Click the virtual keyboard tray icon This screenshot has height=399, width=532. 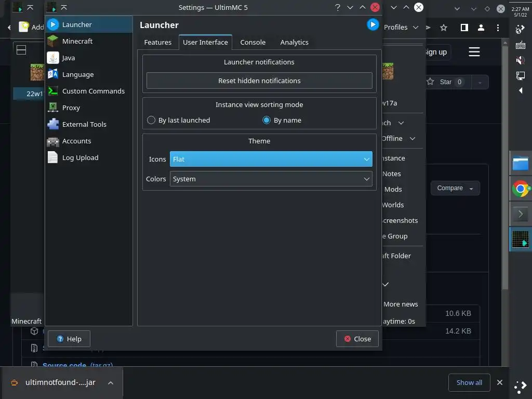[520, 45]
